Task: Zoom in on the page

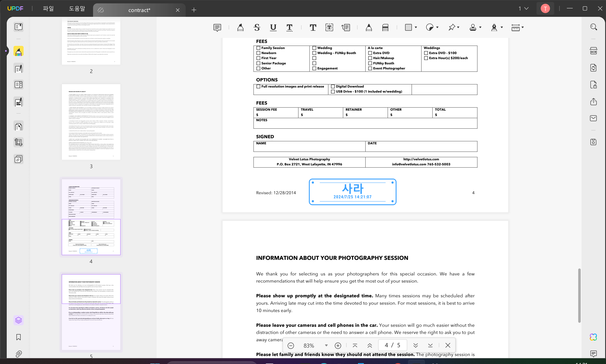Action: coord(338,346)
